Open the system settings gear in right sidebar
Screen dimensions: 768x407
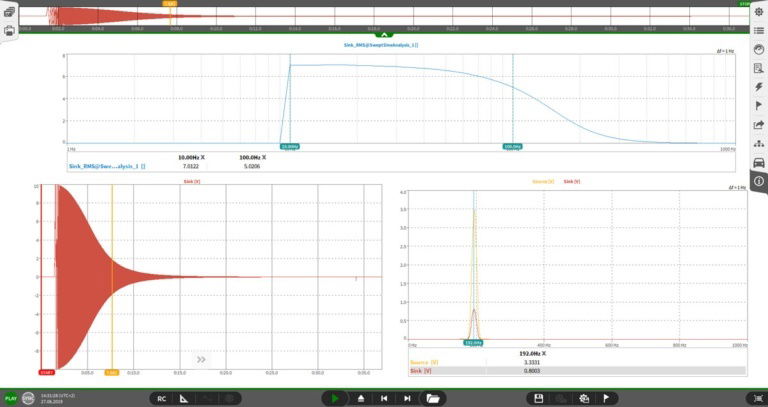759,12
